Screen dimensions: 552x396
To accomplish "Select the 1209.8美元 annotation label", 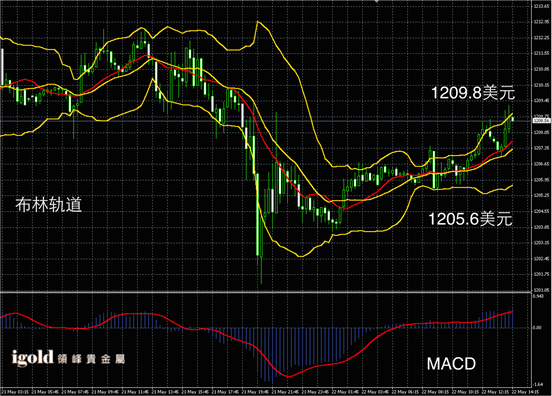I will click(x=473, y=93).
